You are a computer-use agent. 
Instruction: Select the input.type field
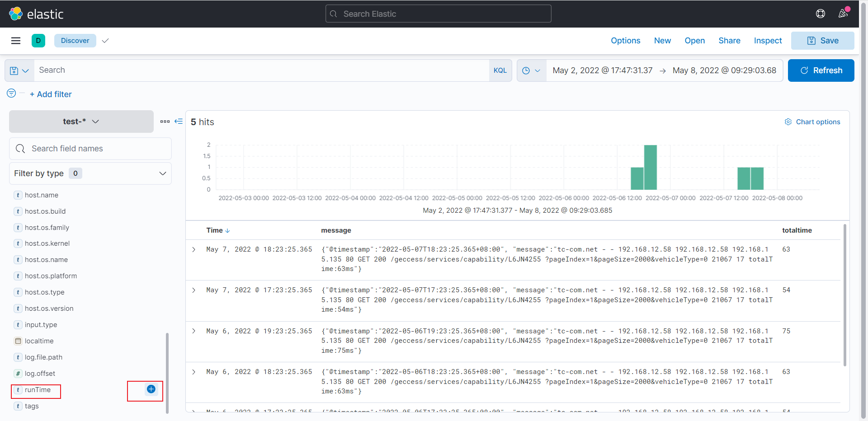click(x=41, y=325)
